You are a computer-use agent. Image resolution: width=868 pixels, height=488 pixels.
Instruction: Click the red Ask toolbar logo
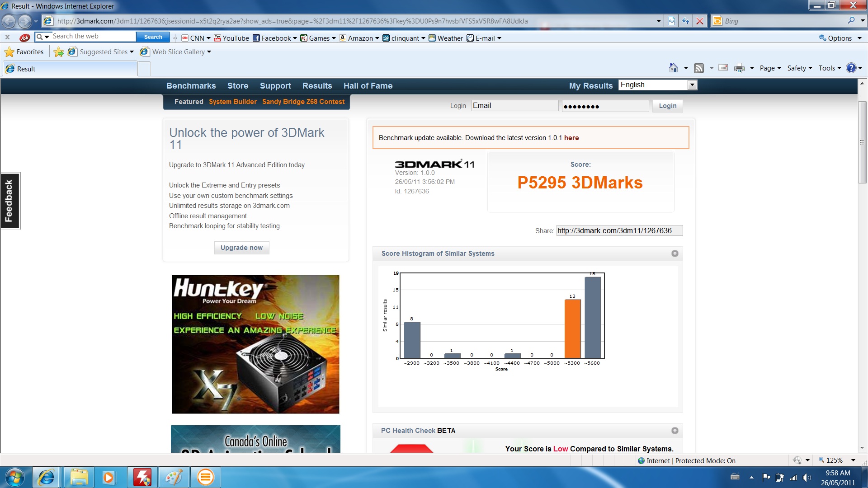tap(25, 38)
